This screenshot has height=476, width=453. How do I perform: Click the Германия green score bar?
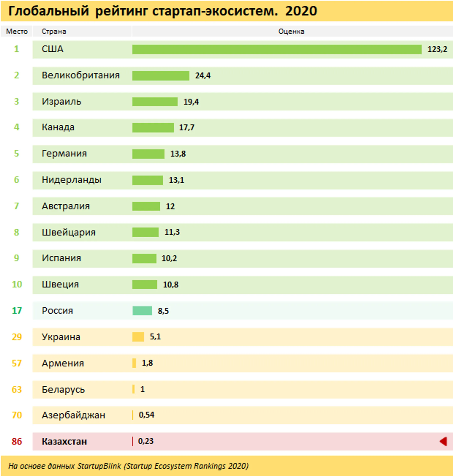tap(148, 154)
